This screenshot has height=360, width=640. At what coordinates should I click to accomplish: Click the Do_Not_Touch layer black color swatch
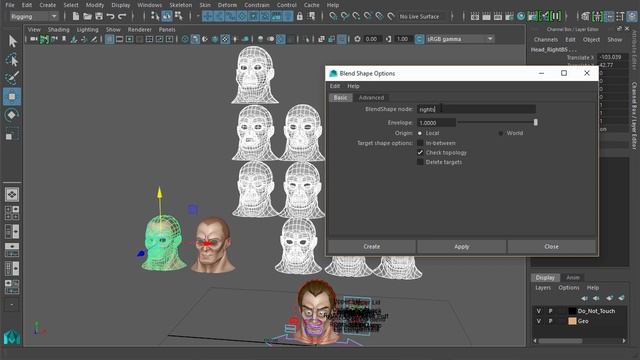click(572, 311)
